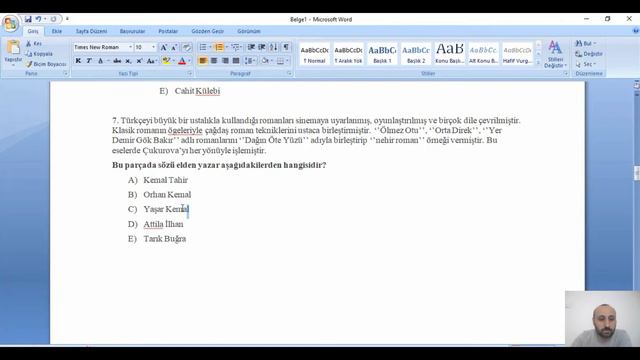Open the Paragraf dialog launcher
Screen dimensions: 640x360
pyautogui.click(x=289, y=73)
